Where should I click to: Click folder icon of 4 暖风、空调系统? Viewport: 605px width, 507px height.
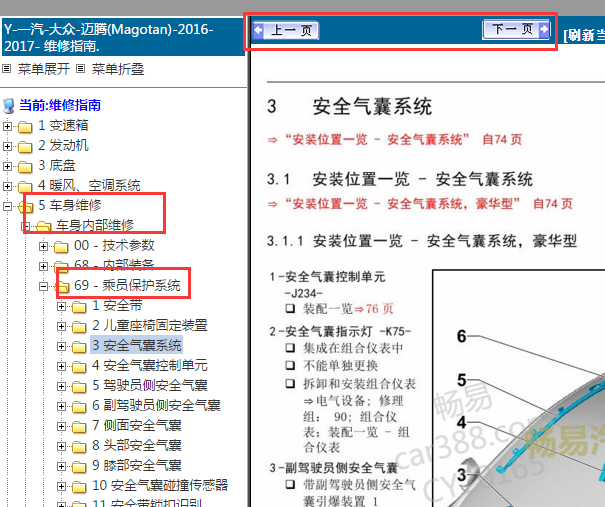[25, 187]
